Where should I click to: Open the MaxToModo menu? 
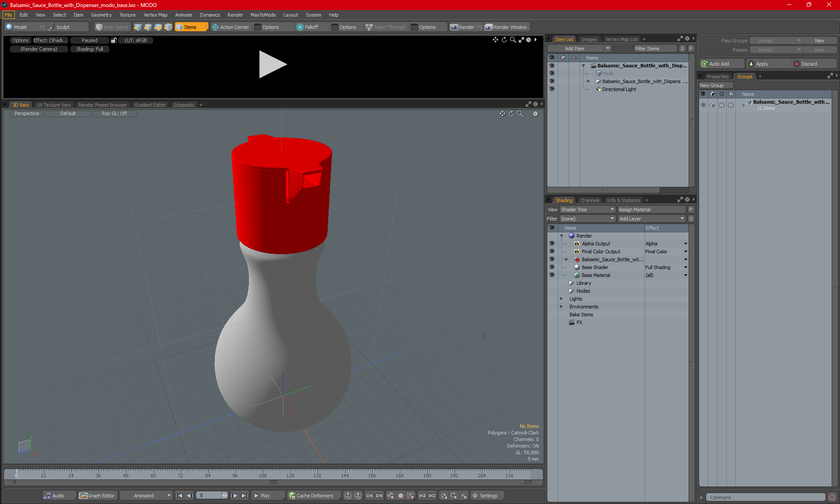click(x=263, y=15)
